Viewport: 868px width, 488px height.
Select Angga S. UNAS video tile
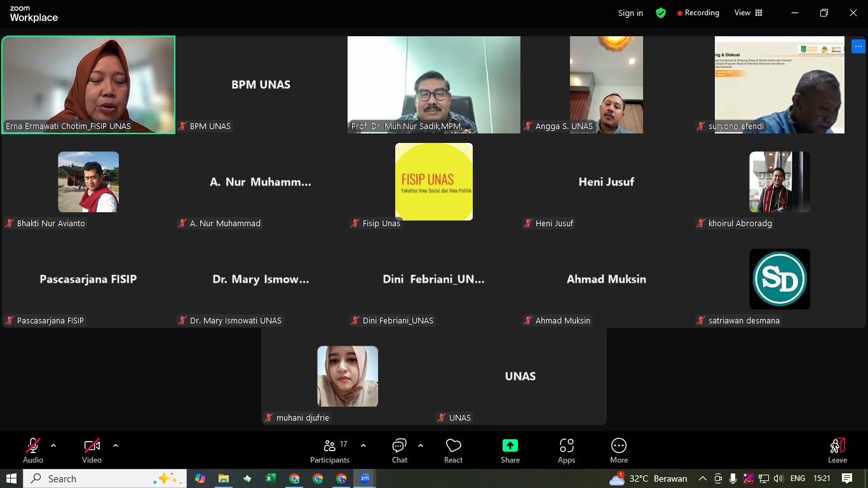(607, 85)
